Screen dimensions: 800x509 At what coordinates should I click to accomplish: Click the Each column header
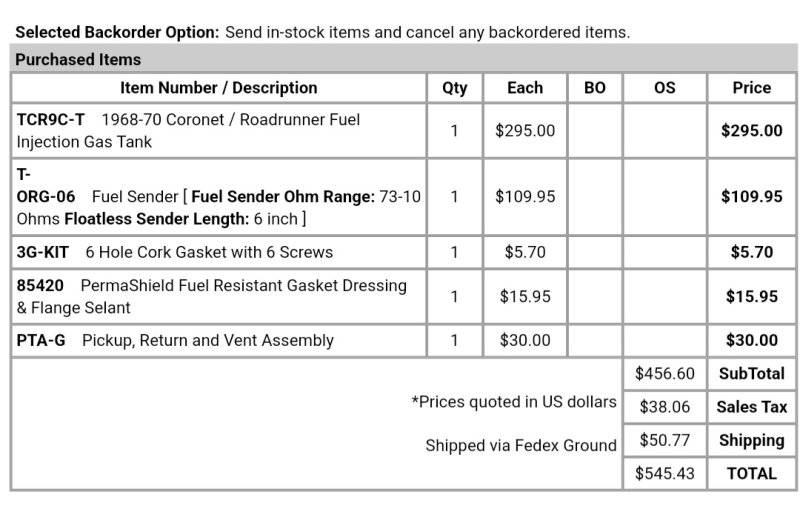pos(524,88)
